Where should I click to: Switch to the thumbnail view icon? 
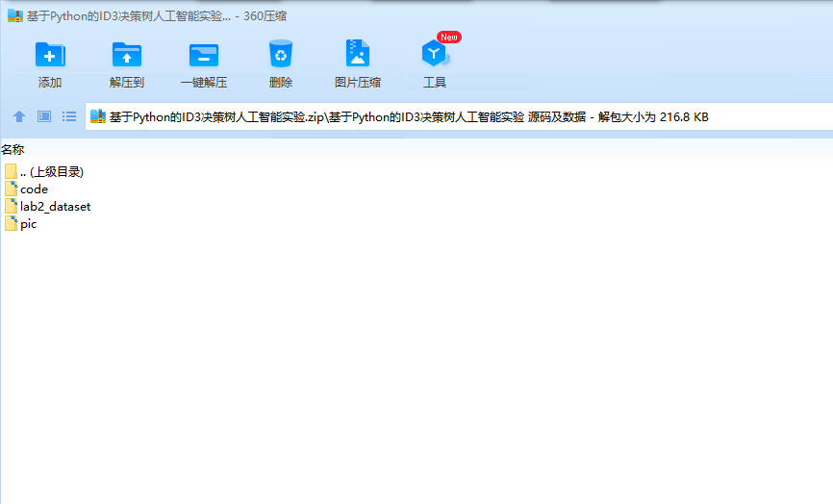[x=44, y=116]
